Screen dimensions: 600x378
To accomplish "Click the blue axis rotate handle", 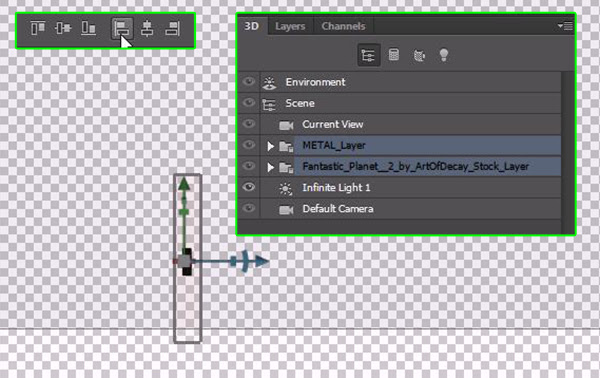I will point(245,261).
